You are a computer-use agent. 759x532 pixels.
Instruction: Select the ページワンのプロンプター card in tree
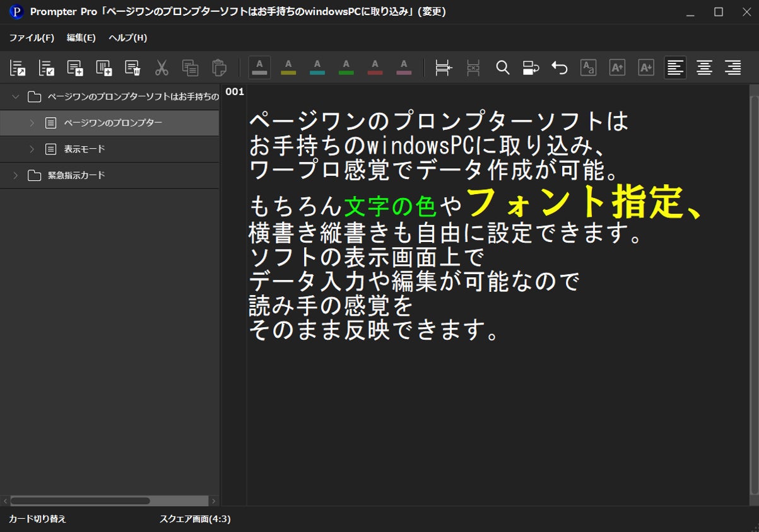(x=113, y=123)
